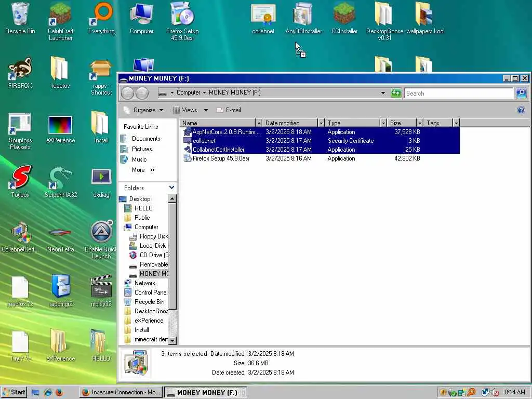Sort files by the Tags column header

(438, 123)
